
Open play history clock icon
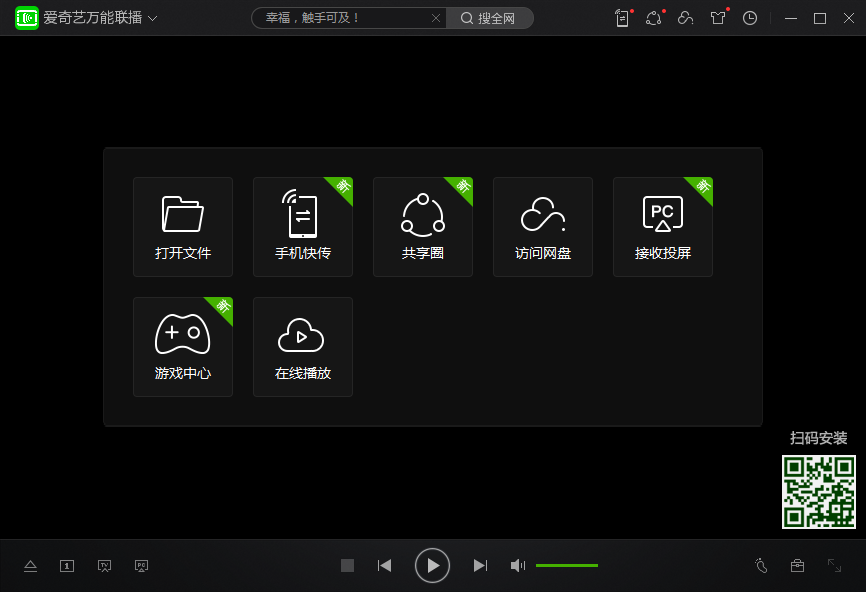click(750, 18)
